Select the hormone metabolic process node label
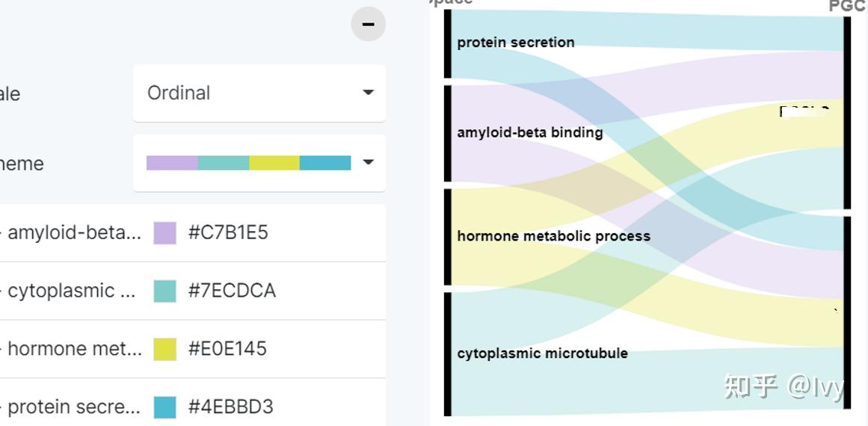868x426 pixels. [x=554, y=236]
